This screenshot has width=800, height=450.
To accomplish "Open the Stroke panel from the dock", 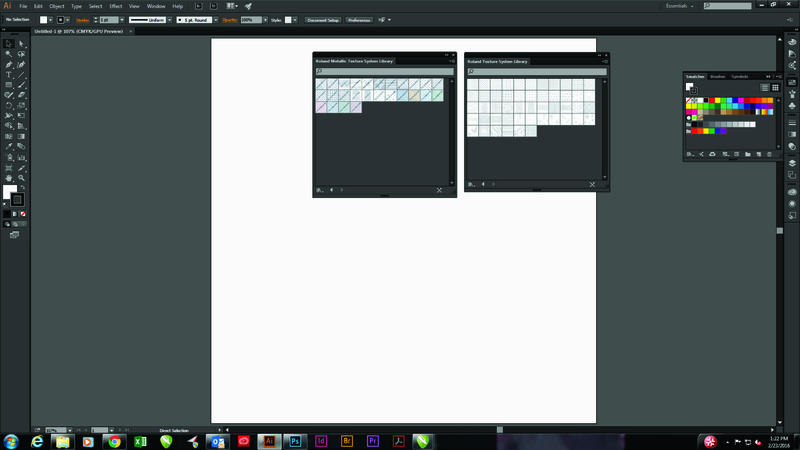I will 792,123.
